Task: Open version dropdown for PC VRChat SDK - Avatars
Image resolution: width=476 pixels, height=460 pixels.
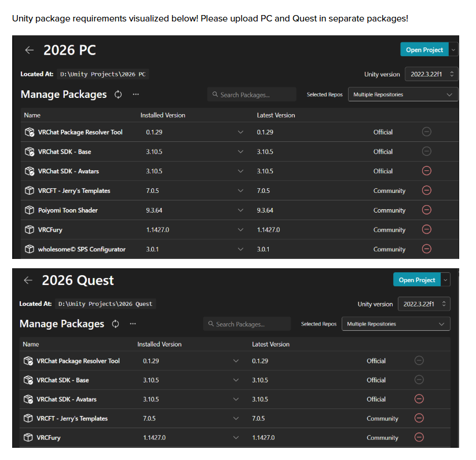Action: [x=240, y=171]
